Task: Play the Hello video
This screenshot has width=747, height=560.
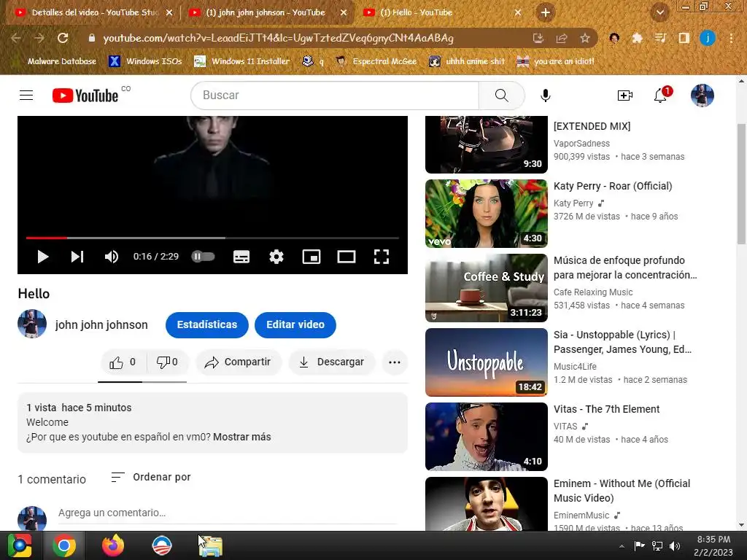Action: click(x=43, y=257)
